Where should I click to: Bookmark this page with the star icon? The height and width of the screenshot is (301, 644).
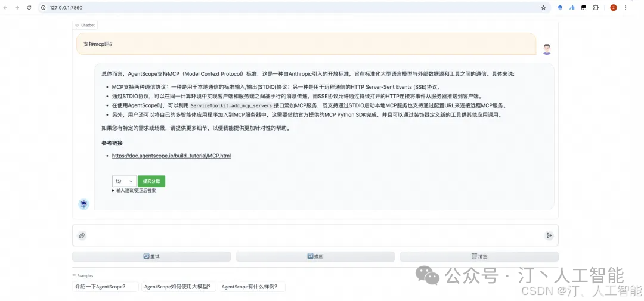[x=543, y=7]
